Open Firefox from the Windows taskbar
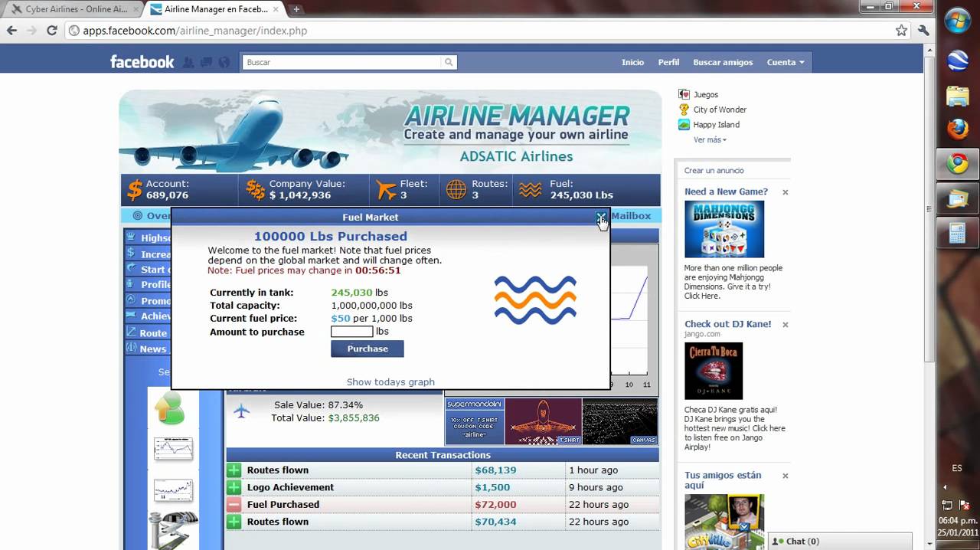This screenshot has height=550, width=980. point(957,129)
